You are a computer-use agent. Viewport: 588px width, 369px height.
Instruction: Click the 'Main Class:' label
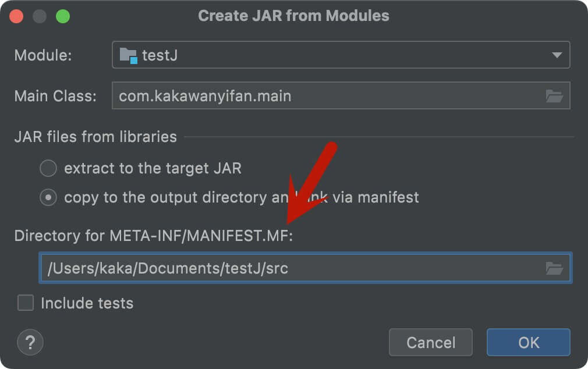(x=55, y=96)
